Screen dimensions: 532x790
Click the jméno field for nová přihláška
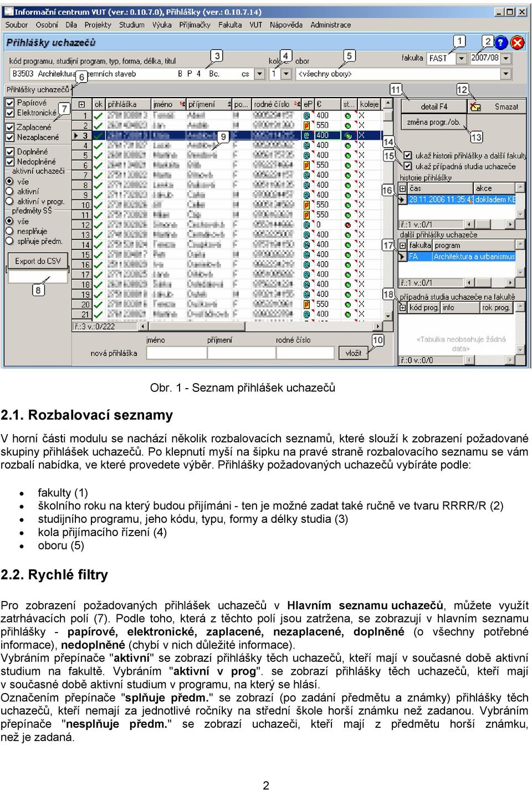(x=176, y=353)
